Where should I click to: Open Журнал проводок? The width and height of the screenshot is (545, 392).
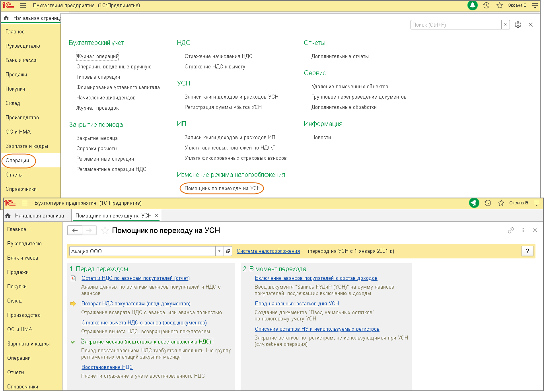(x=97, y=108)
